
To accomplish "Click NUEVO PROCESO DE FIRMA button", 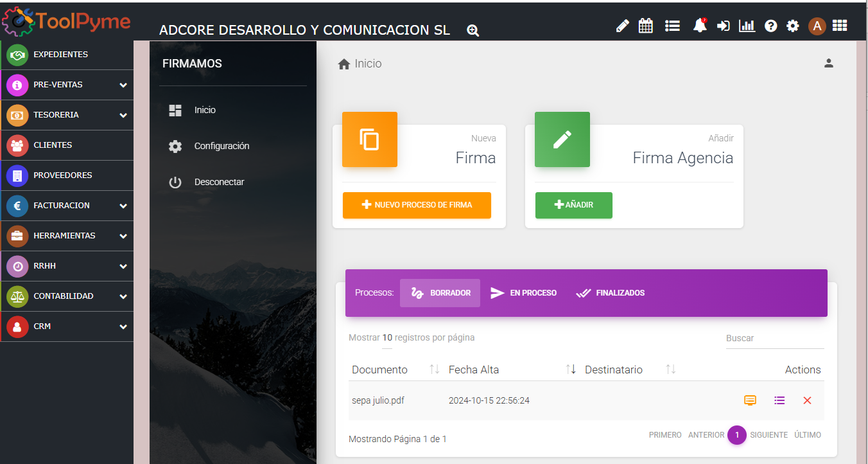I will (x=417, y=205).
